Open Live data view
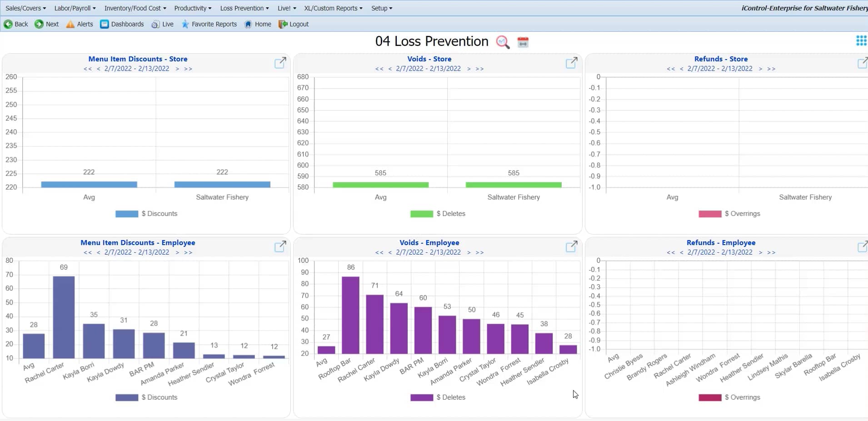The height and width of the screenshot is (421, 868). [x=162, y=24]
